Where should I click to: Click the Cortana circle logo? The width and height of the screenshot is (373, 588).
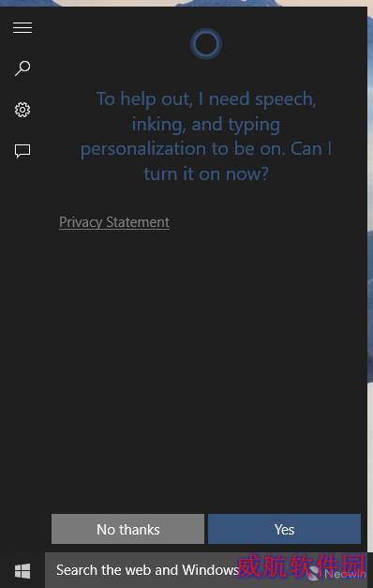[x=206, y=43]
